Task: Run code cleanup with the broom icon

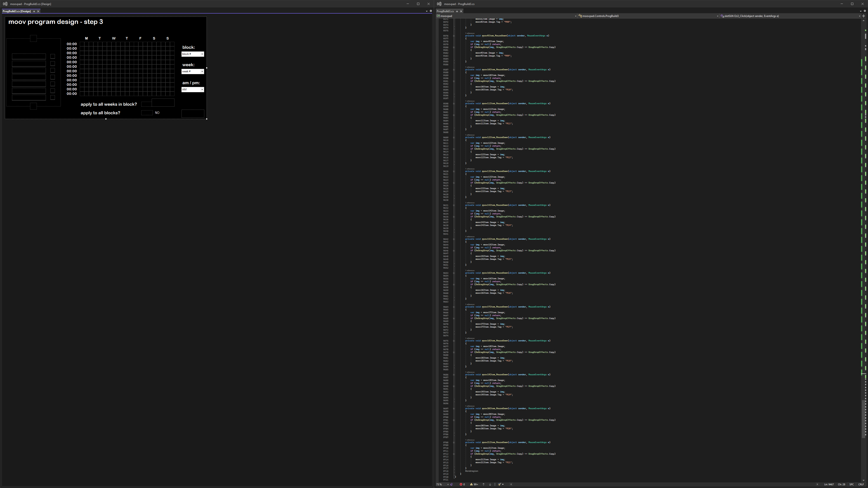Action: click(x=500, y=484)
